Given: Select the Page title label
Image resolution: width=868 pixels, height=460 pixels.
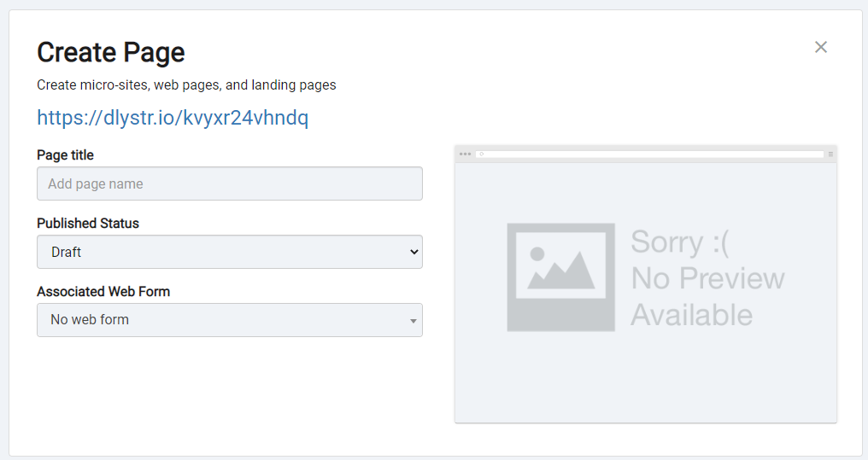Looking at the screenshot, I should tap(65, 154).
